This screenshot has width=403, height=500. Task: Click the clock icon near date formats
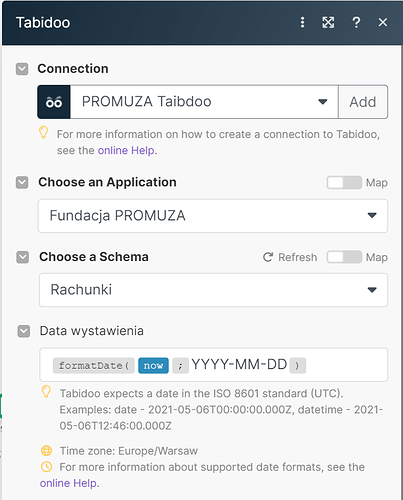tap(46, 467)
